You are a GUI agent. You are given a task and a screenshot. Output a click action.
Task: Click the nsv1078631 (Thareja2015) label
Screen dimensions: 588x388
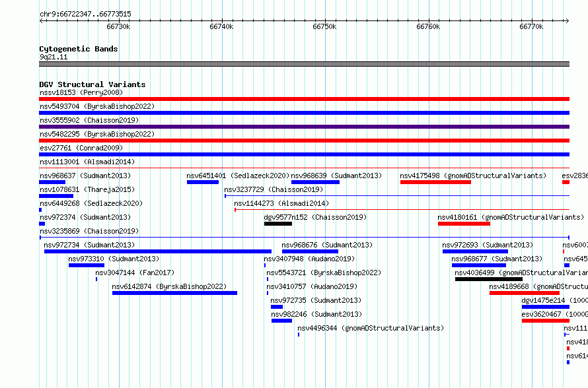point(87,189)
